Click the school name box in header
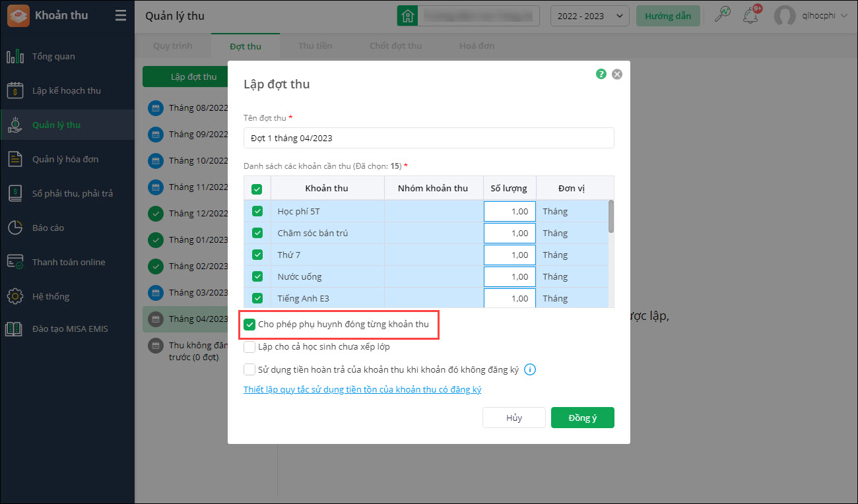 [x=478, y=16]
